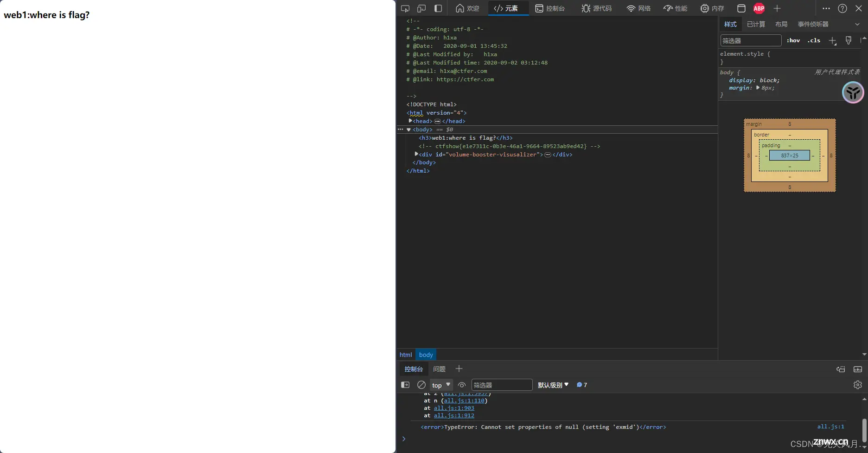The width and height of the screenshot is (868, 453).
Task: Open the all.js:1:903 stack link
Action: tap(454, 408)
